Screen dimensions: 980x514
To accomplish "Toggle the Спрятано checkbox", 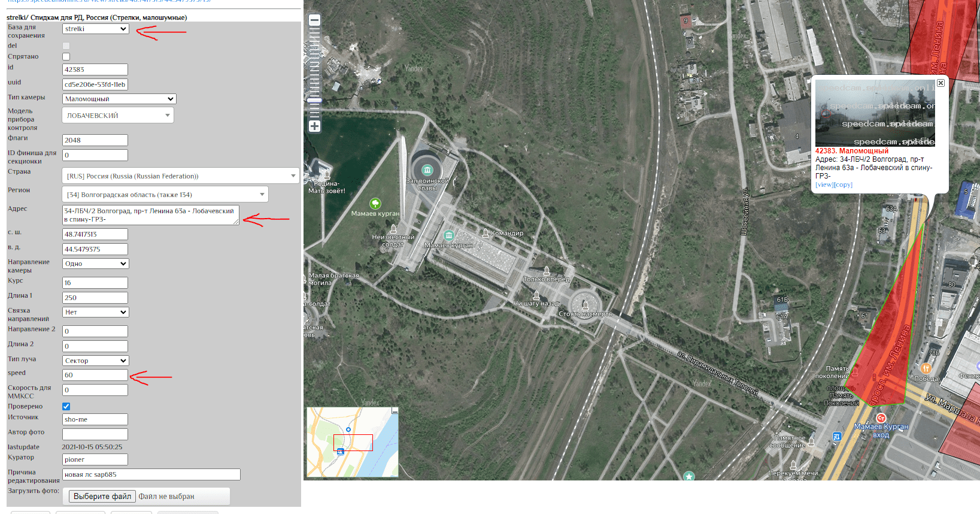I will (66, 57).
